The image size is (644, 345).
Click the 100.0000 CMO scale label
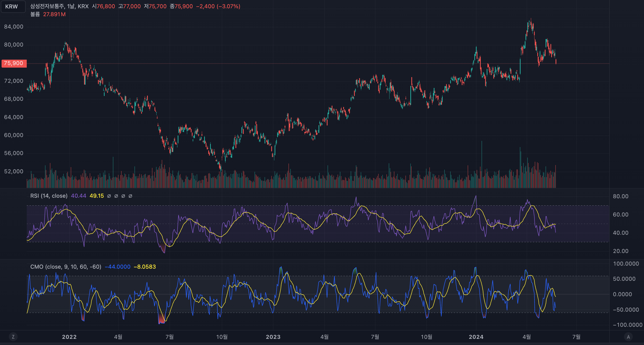click(x=626, y=264)
